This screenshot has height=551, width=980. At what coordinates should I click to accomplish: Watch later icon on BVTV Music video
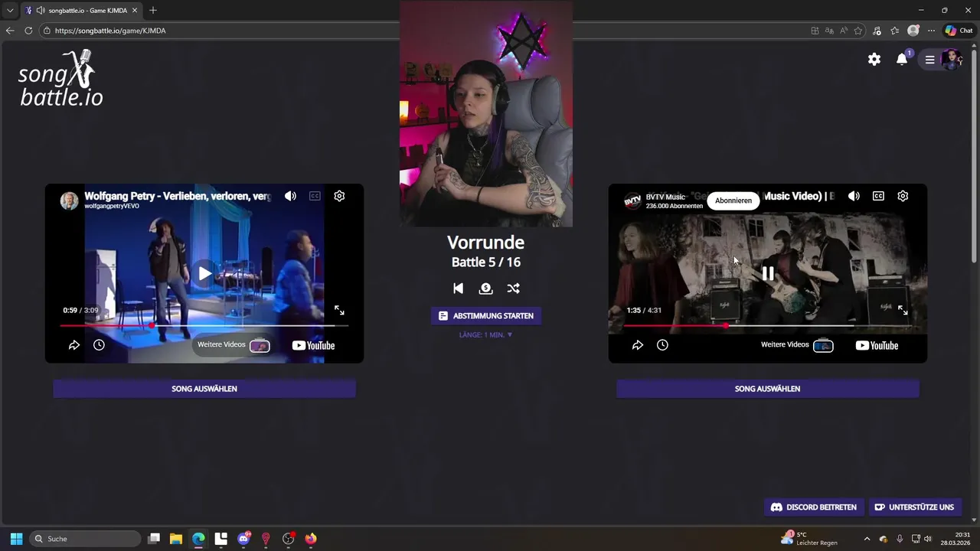(662, 345)
